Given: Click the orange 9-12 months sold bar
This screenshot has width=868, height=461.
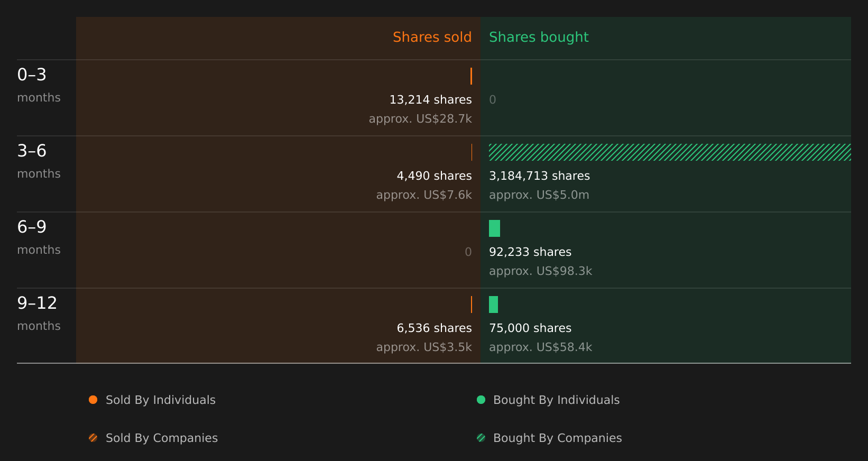Looking at the screenshot, I should pyautogui.click(x=472, y=305).
